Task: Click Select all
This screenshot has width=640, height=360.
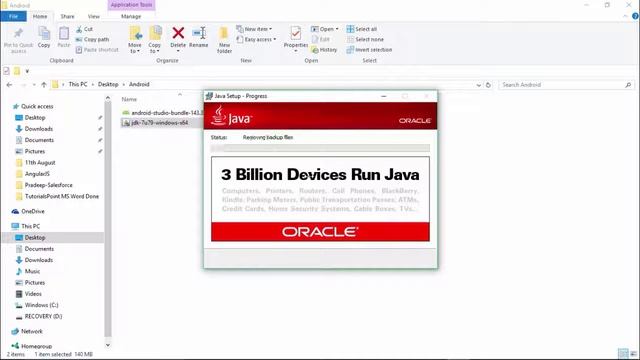Action: tap(362, 29)
